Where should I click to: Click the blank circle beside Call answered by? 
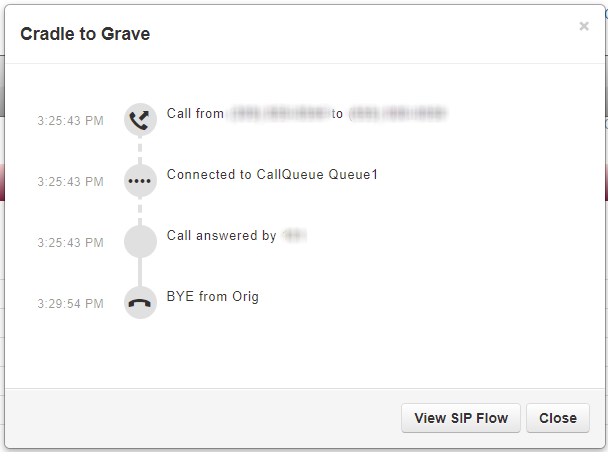(x=140, y=242)
